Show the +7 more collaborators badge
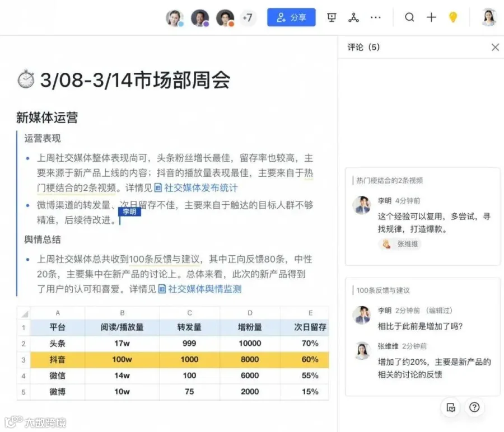 pyautogui.click(x=248, y=18)
